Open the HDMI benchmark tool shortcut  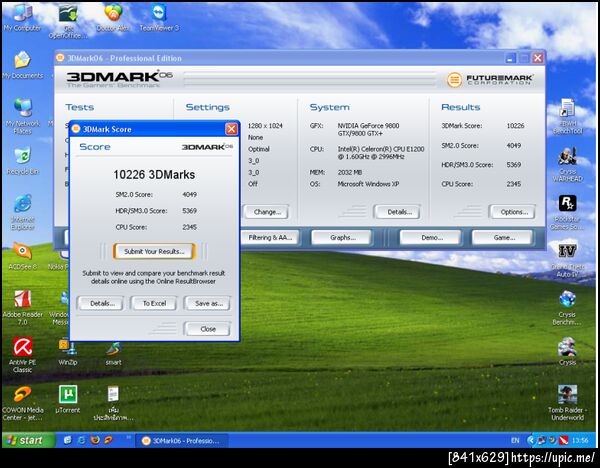click(567, 116)
